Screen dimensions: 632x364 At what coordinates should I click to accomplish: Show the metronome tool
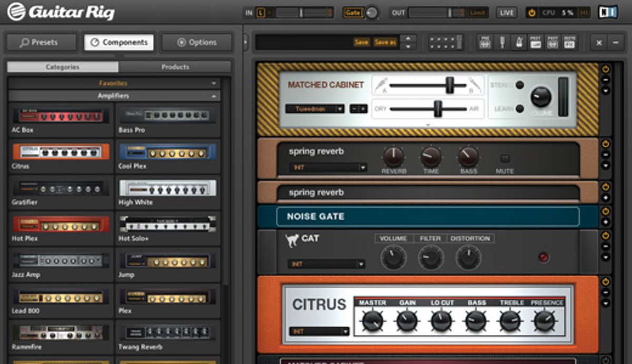(519, 43)
